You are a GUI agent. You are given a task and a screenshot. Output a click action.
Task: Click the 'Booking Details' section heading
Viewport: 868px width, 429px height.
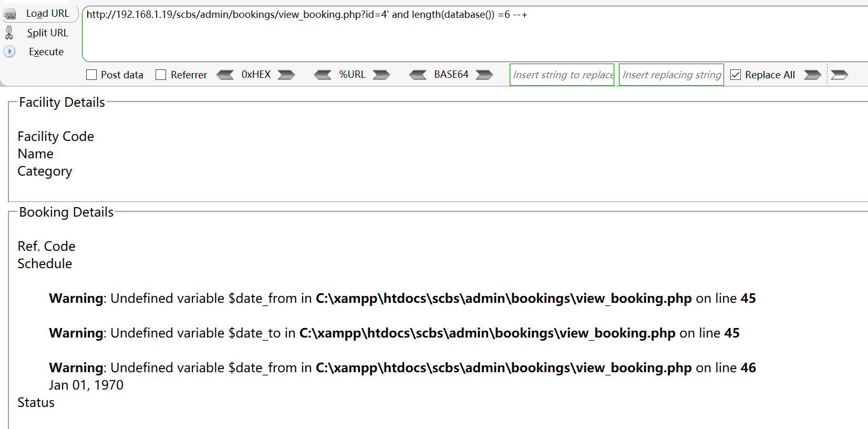click(x=66, y=212)
